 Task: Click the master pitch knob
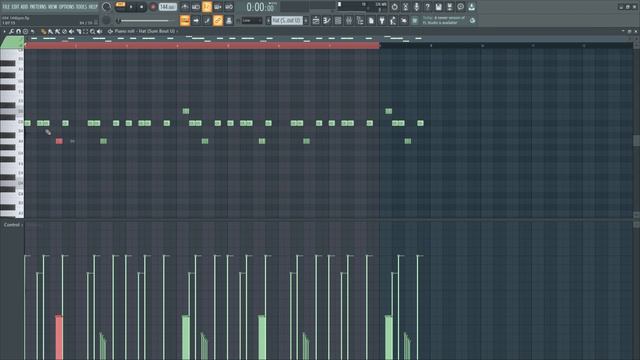click(106, 20)
